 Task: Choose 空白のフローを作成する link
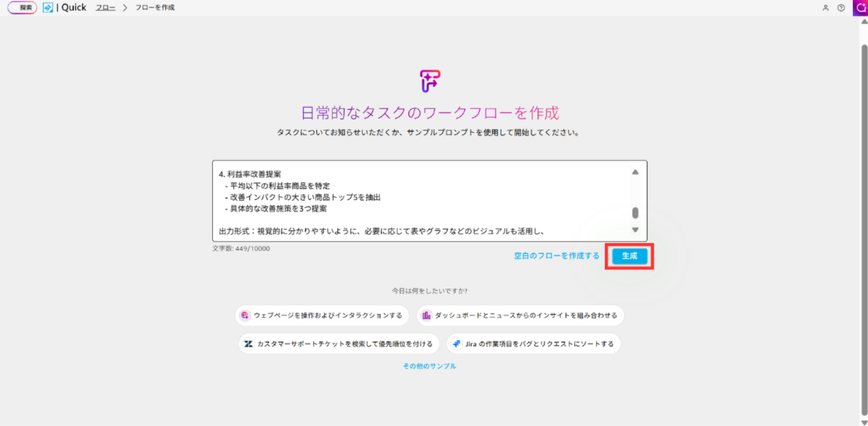tap(556, 256)
